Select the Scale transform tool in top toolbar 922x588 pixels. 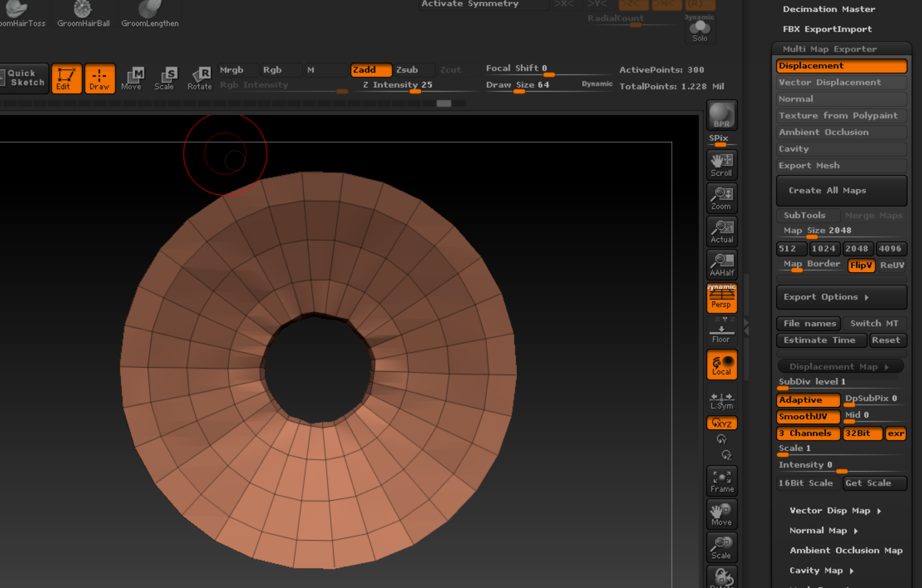[x=165, y=78]
